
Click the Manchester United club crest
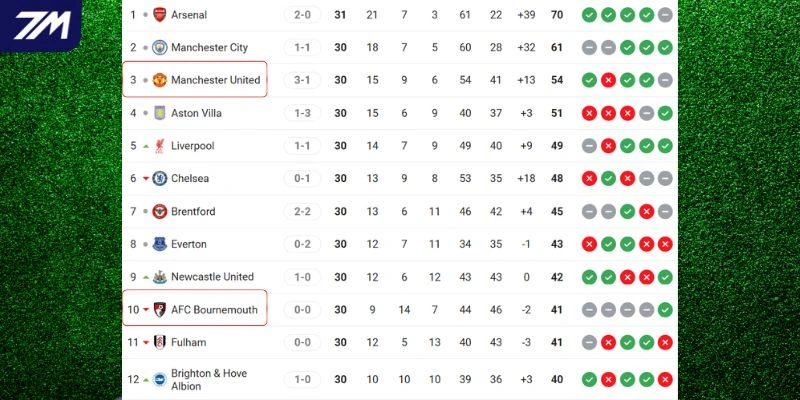[x=160, y=80]
